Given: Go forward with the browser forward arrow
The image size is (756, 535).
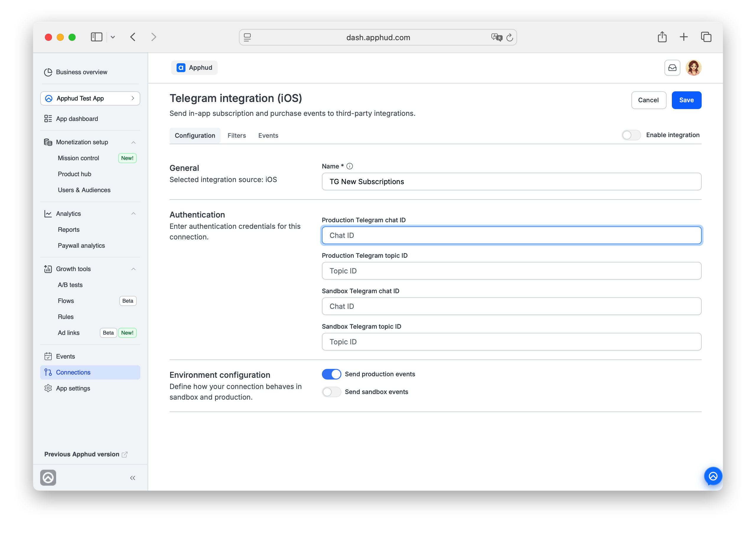Looking at the screenshot, I should (154, 37).
